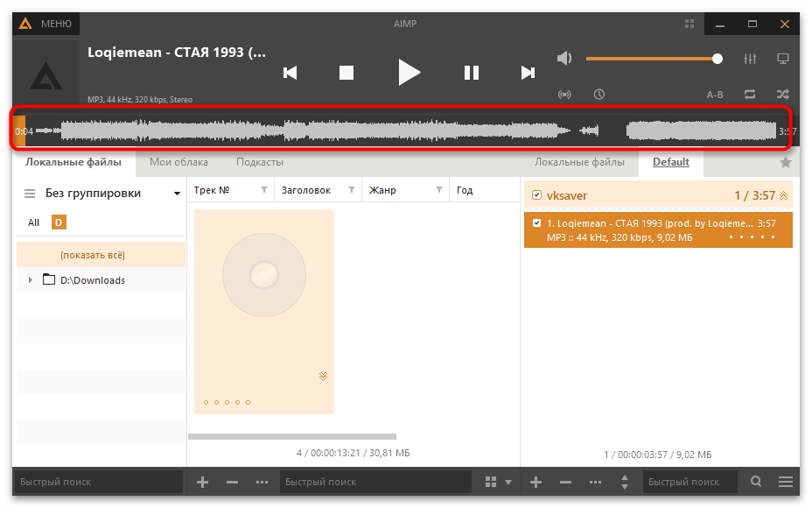This screenshot has width=812, height=508.
Task: Open the Жанр column filter dropdown
Action: [439, 190]
